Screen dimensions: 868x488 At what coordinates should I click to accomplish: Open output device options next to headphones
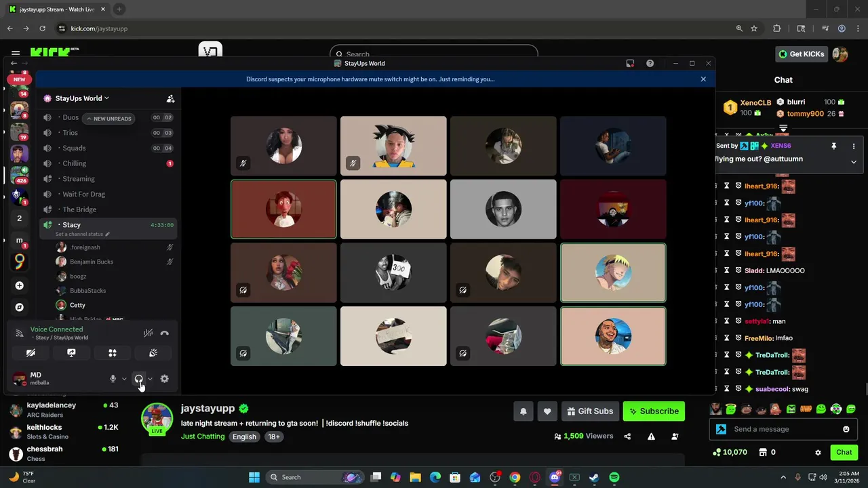pos(150,379)
